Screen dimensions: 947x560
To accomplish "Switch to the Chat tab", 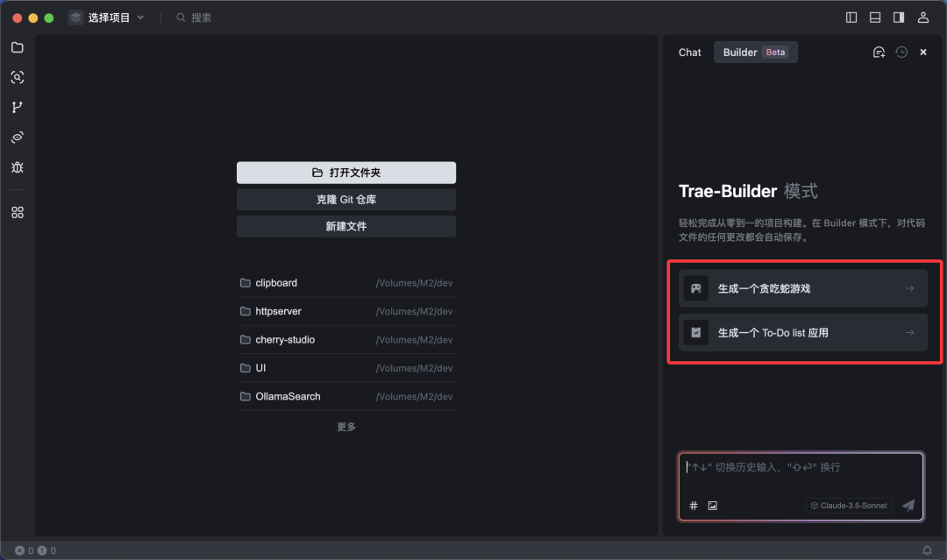I will (690, 53).
